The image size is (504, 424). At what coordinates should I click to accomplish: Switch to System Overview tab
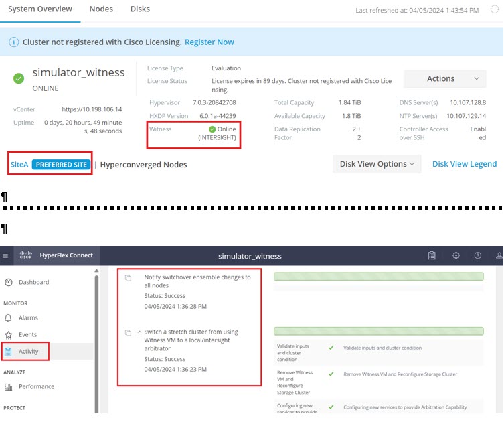(x=40, y=9)
